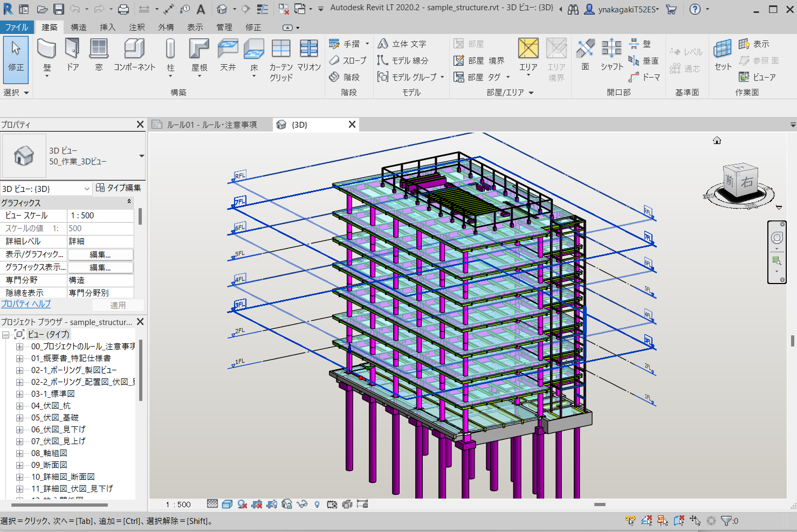Image resolution: width=797 pixels, height=532 pixels.
Task: Open the 3D ビュー type selector dropdown
Action: (141, 156)
